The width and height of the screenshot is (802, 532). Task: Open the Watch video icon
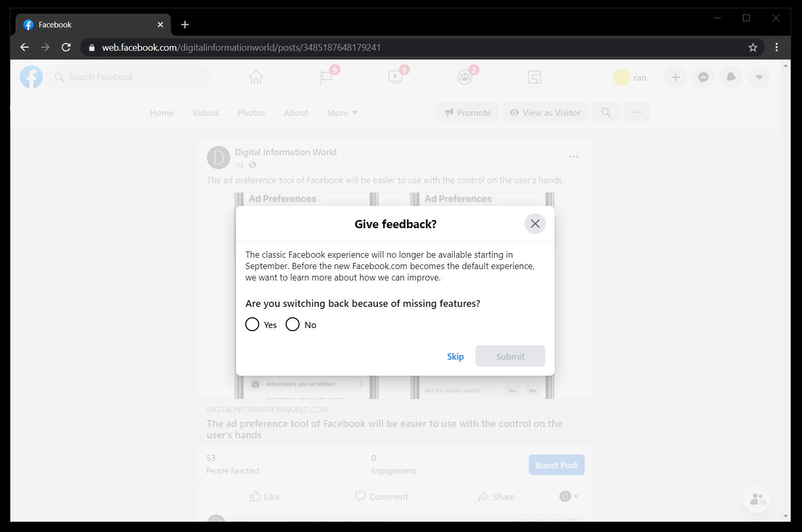pos(395,77)
